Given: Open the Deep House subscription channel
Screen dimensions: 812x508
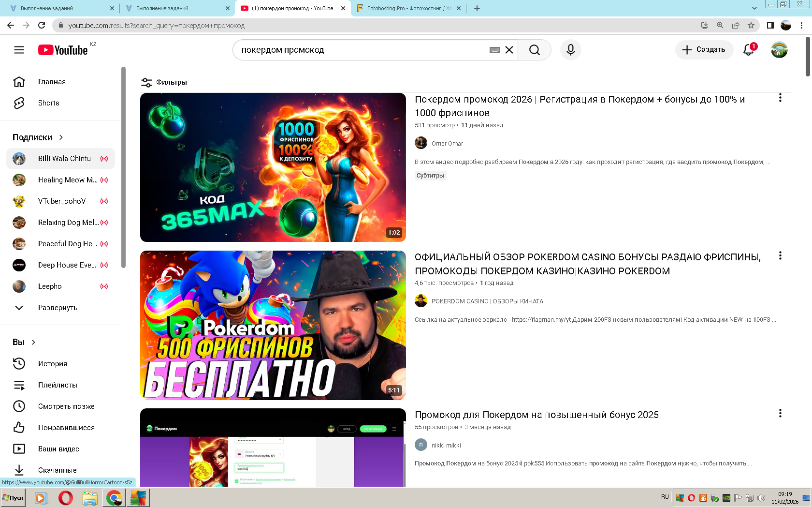Looking at the screenshot, I should 61,265.
